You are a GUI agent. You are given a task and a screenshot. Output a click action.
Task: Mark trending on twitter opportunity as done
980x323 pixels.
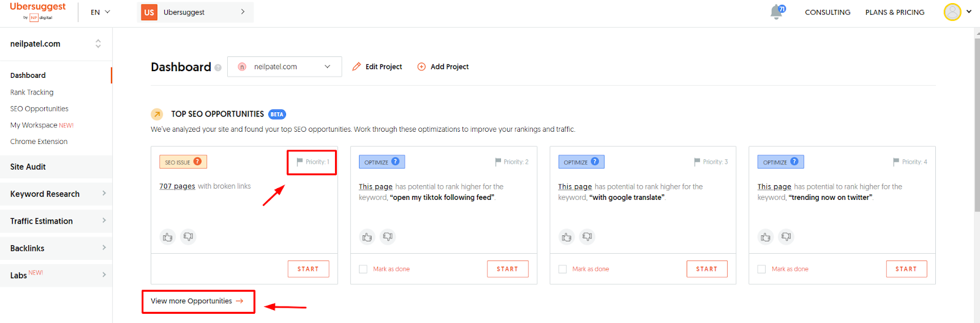762,269
